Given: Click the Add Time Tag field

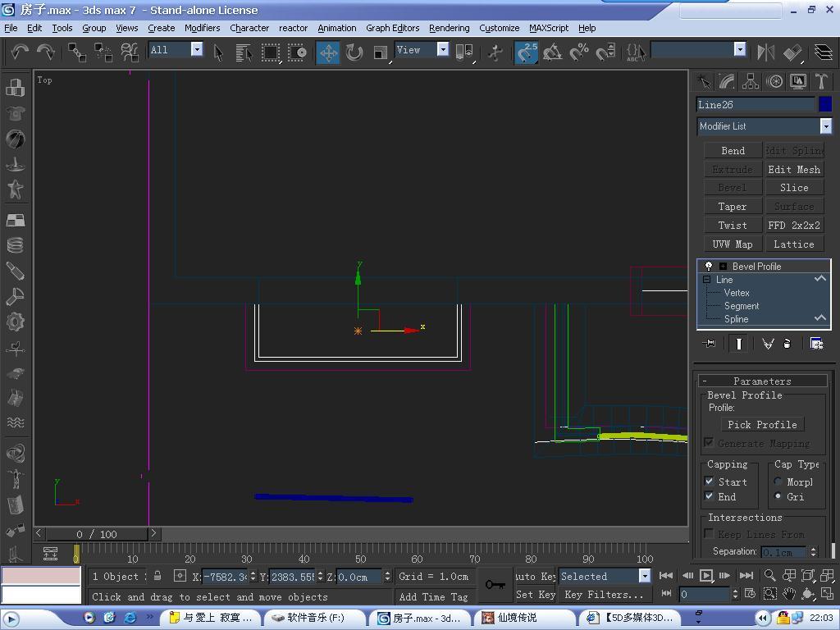Looking at the screenshot, I should (433, 597).
